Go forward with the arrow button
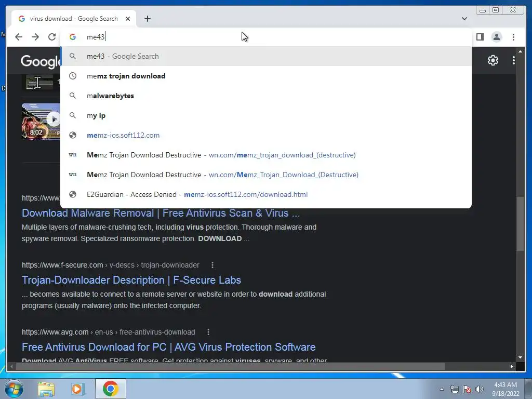532x399 pixels. click(35, 37)
